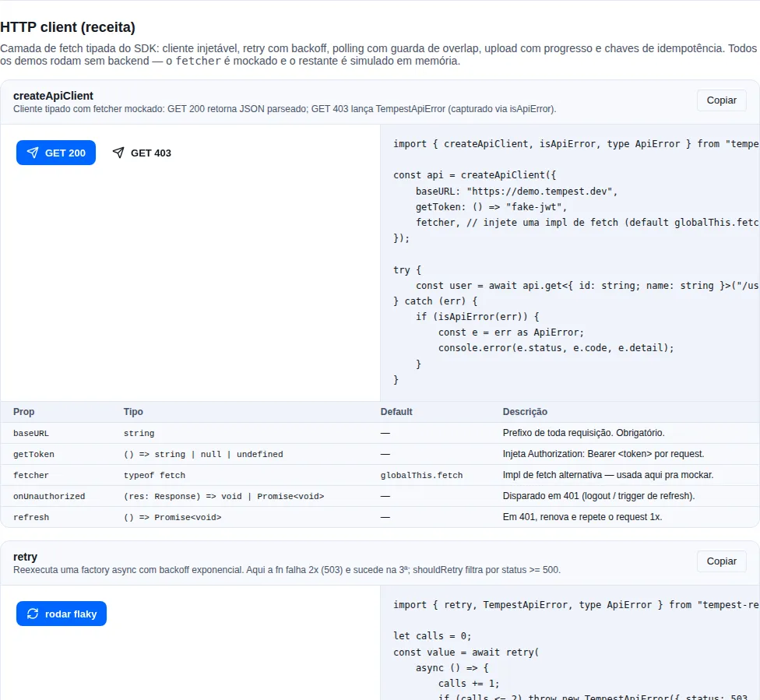Viewport: 760px width, 700px height.
Task: Select the 'baseURL' prop name in the table
Action: tap(31, 434)
